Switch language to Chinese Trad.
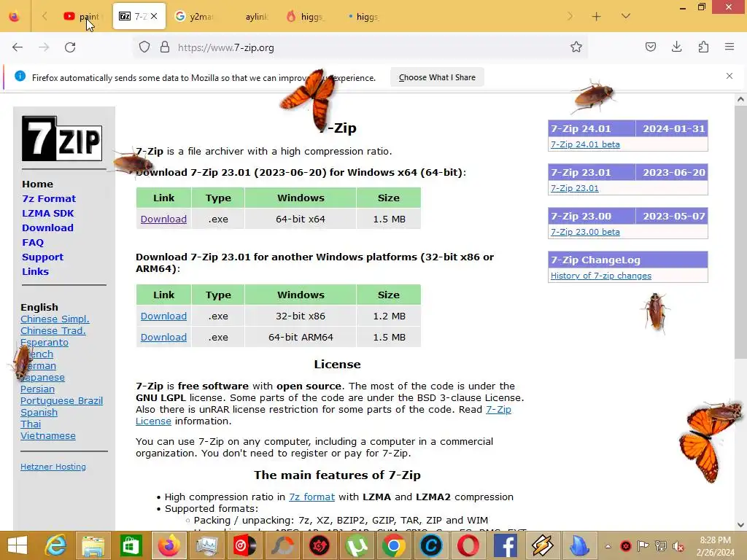The image size is (747, 560). [x=53, y=330]
